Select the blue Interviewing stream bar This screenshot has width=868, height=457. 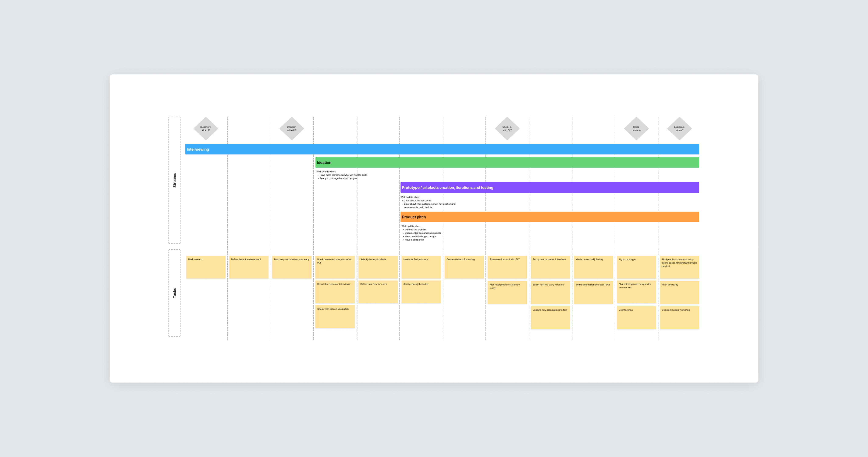442,149
